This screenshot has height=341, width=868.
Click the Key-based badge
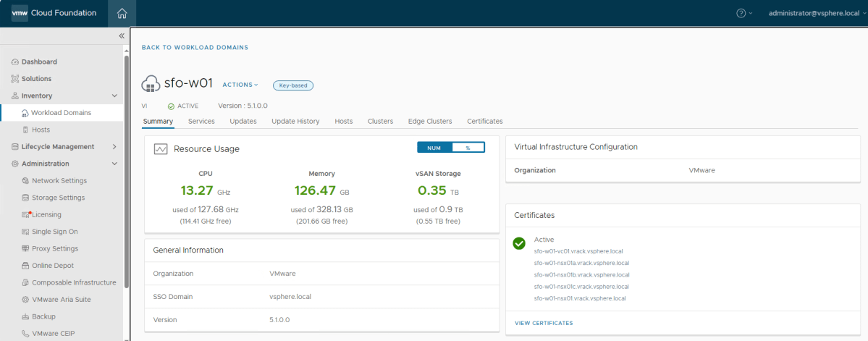tap(293, 85)
